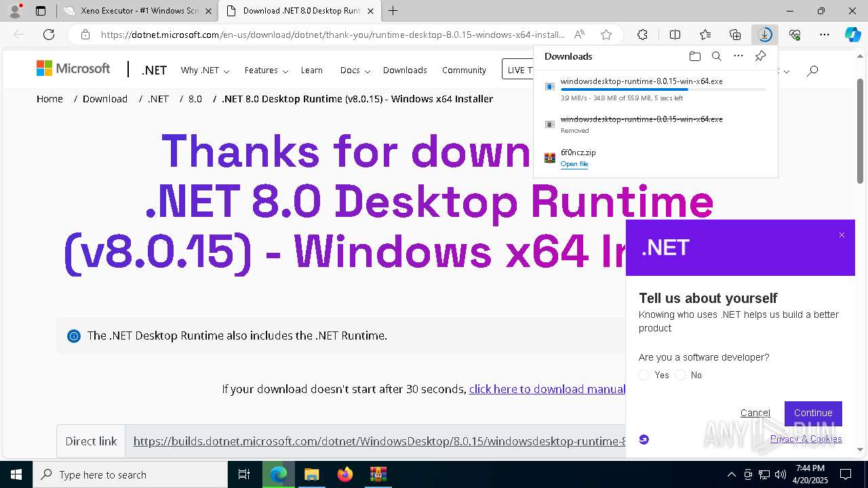Open Browser essentials icon
This screenshot has width=868, height=488.
coord(795,35)
